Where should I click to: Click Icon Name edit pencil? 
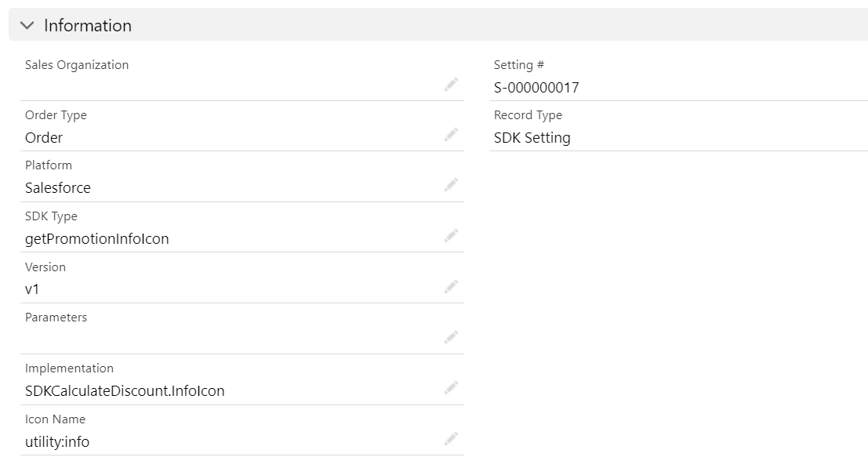tap(451, 439)
